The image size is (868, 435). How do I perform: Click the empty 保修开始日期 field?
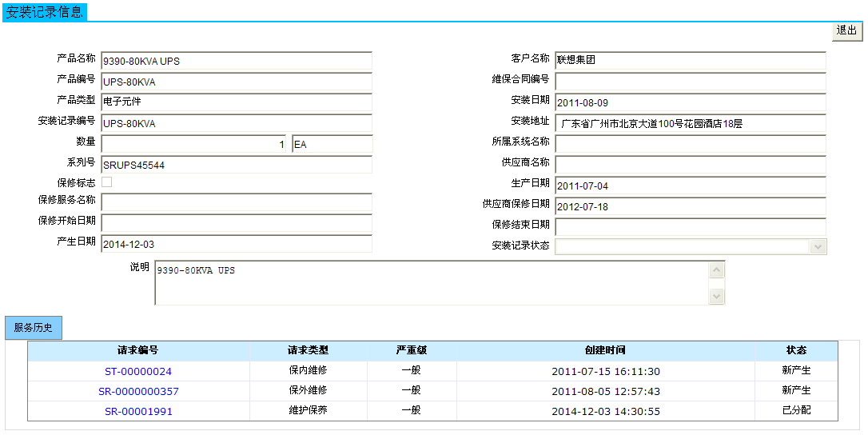(x=237, y=223)
